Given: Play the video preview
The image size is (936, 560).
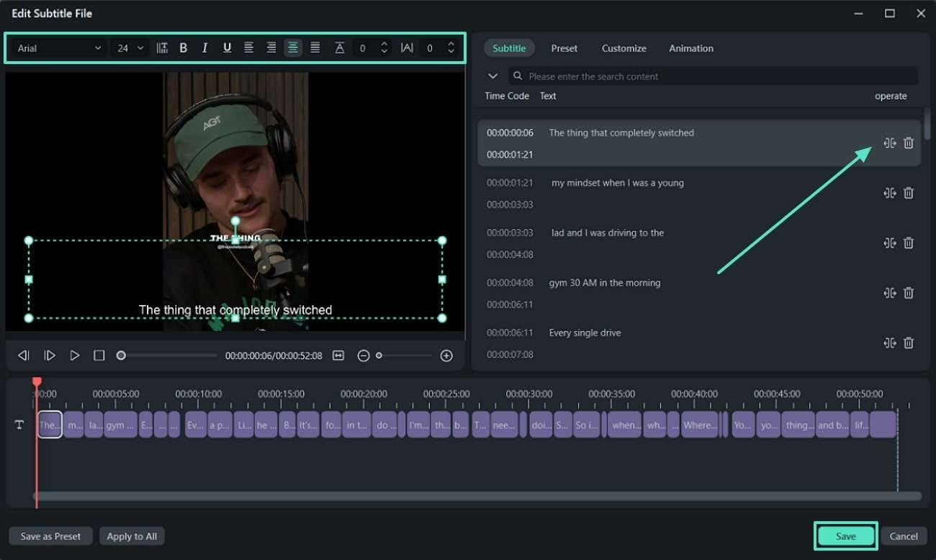Looking at the screenshot, I should [x=74, y=356].
